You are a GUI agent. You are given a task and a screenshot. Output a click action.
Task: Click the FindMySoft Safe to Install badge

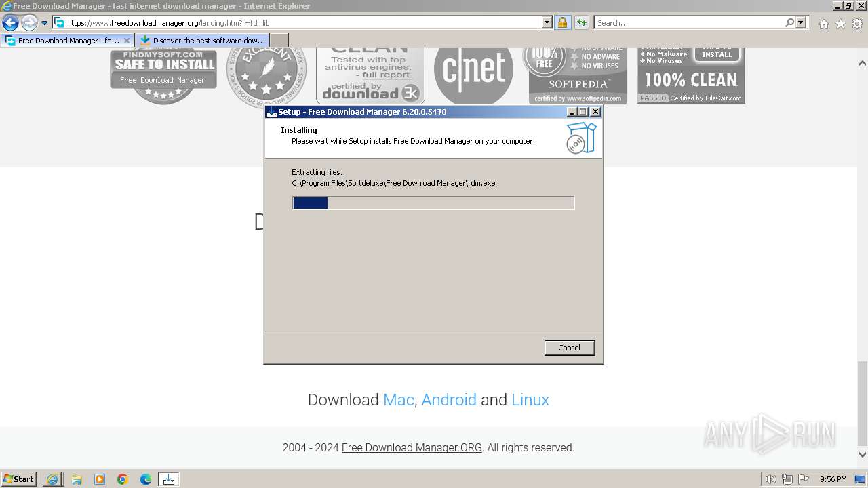[163, 76]
